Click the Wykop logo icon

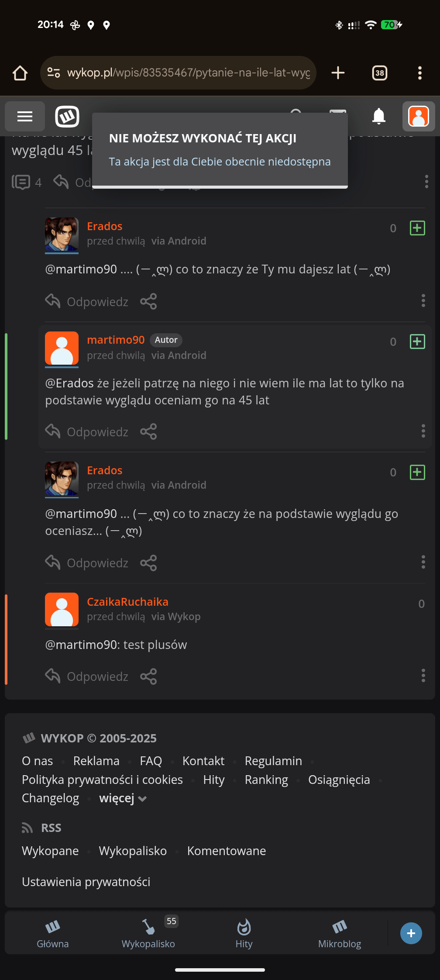pos(67,117)
